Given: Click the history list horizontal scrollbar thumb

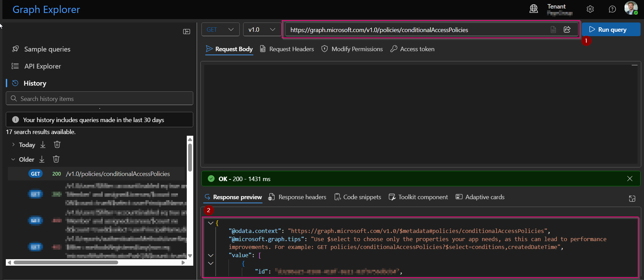Looking at the screenshot, I should point(66,263).
